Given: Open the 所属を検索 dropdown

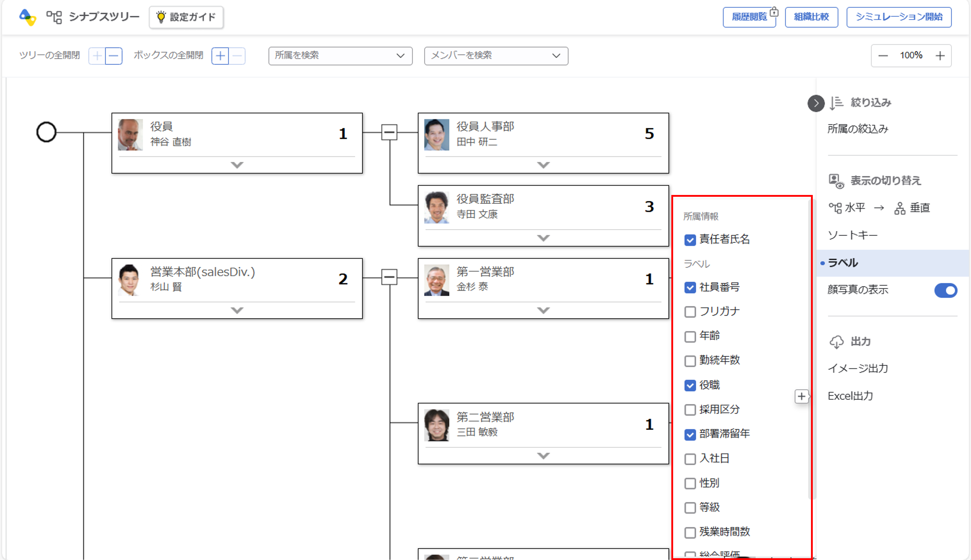Looking at the screenshot, I should tap(340, 56).
